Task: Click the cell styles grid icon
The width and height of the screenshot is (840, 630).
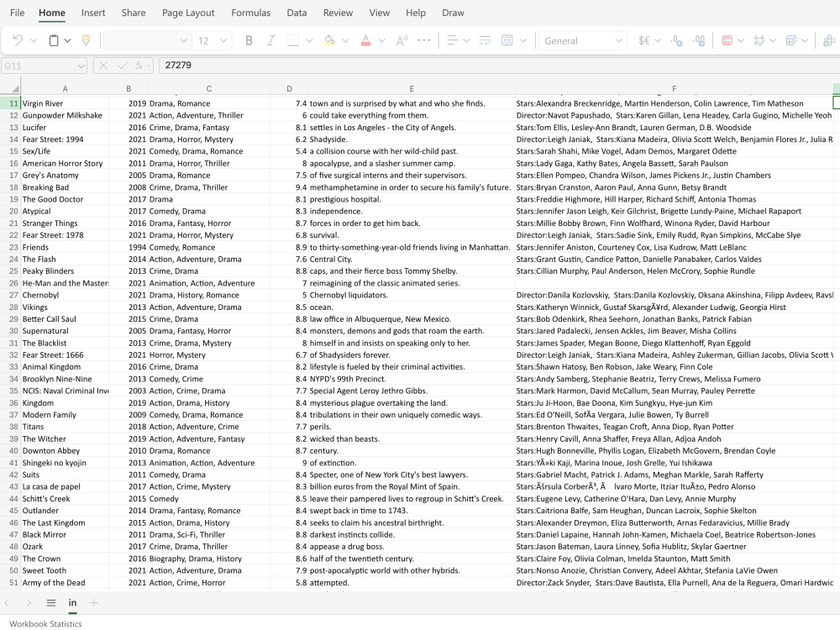Action: (x=759, y=40)
